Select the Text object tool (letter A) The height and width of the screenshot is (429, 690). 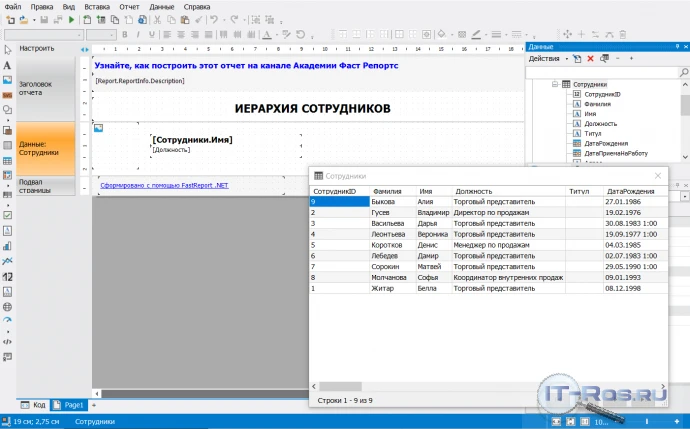click(7, 66)
